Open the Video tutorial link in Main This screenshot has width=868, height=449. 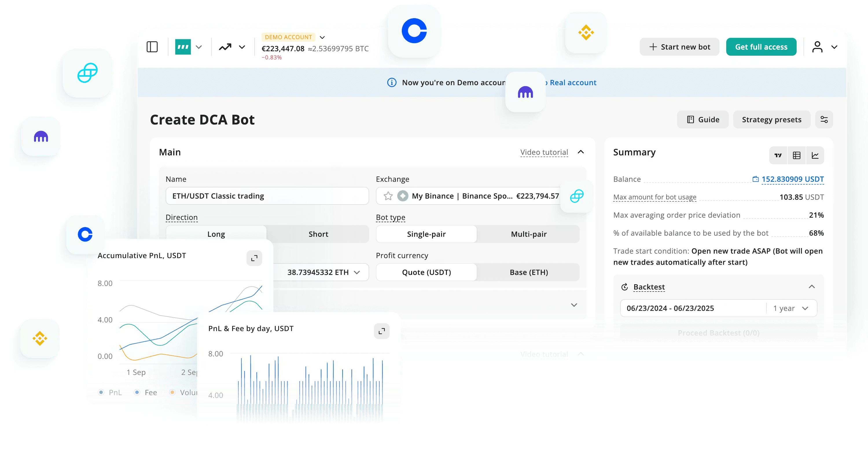pos(544,152)
